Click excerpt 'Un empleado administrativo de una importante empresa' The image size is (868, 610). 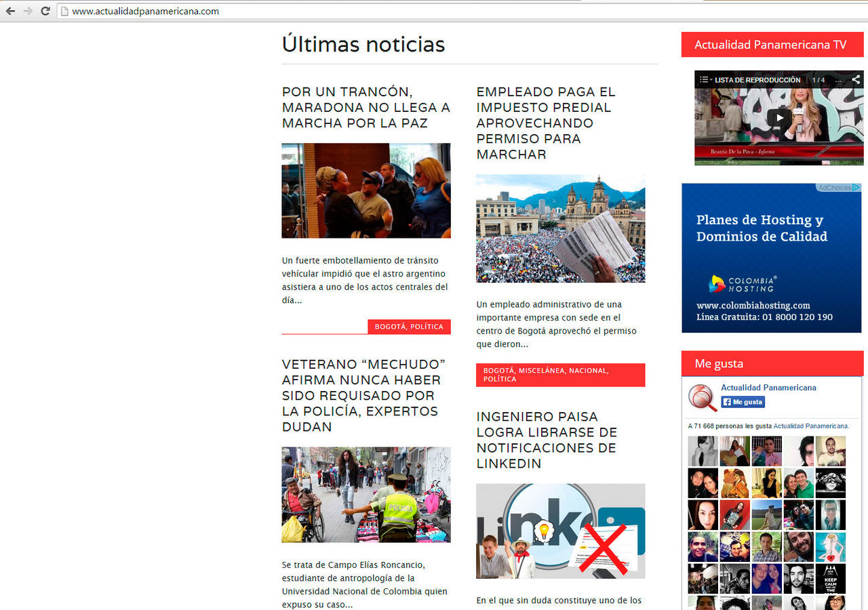click(557, 324)
